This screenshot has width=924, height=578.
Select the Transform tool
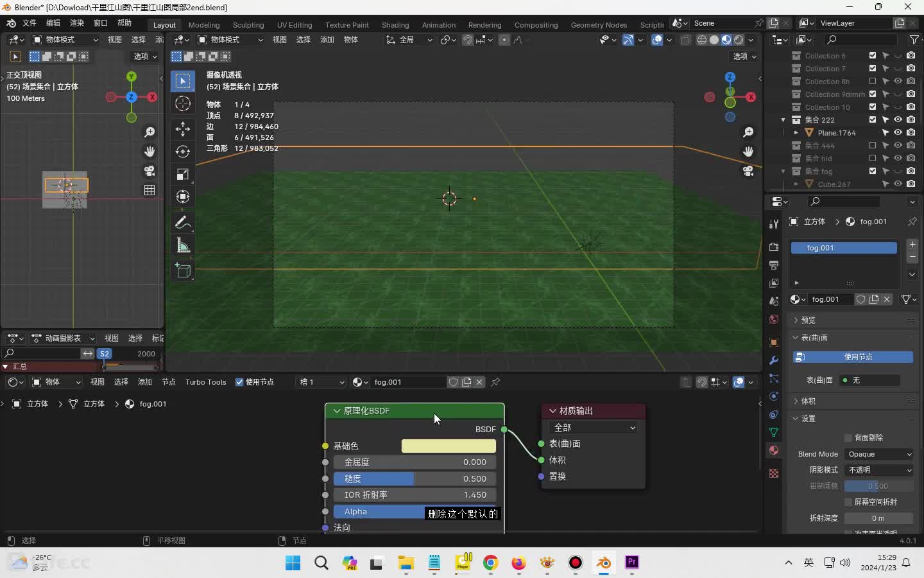[183, 197]
